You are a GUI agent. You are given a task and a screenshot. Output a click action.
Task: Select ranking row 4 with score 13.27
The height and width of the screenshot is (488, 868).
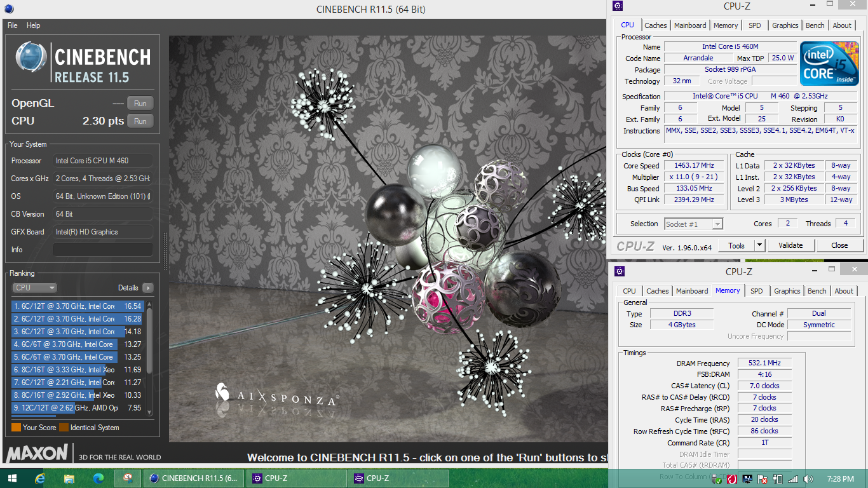[x=78, y=344]
